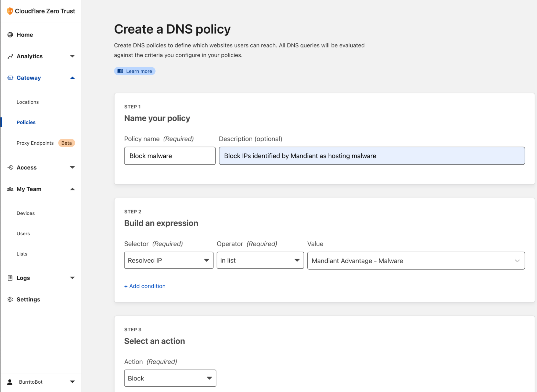The height and width of the screenshot is (392, 537).
Task: Expand the Logs menu arrow
Action: 72,278
